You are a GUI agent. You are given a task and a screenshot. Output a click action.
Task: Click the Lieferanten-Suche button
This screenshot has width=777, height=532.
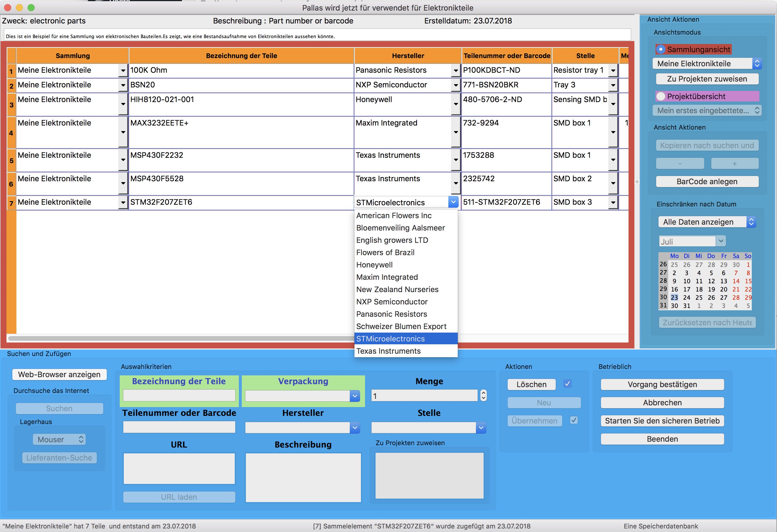point(59,458)
